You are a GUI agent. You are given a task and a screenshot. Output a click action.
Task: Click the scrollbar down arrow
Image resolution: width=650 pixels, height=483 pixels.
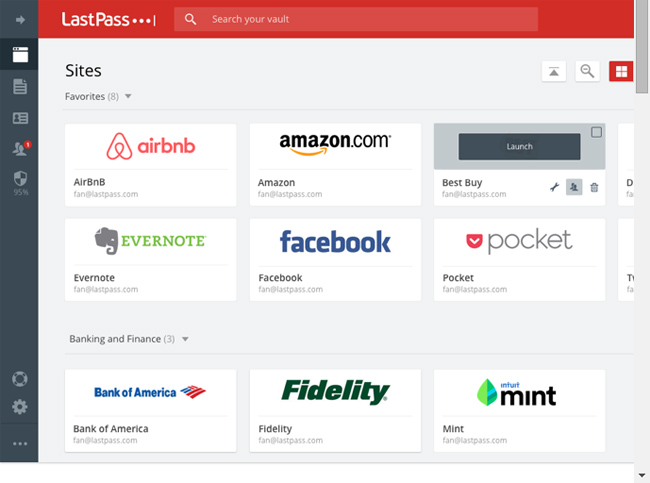642,475
